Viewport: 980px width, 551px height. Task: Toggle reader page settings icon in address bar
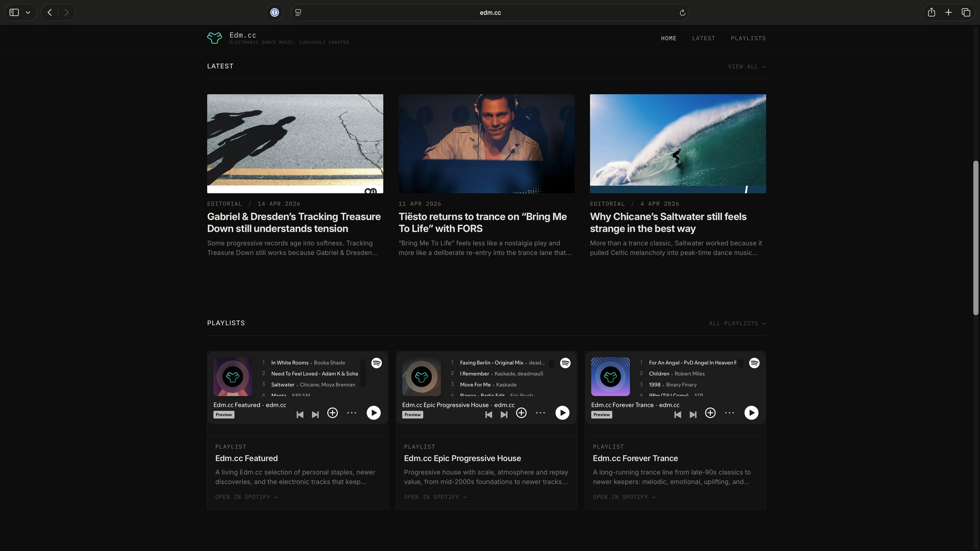[x=298, y=13]
